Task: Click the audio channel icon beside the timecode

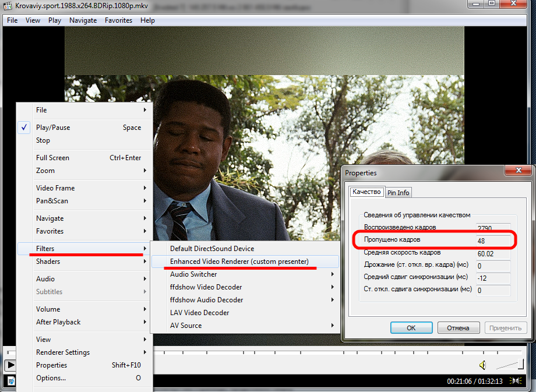Action: pos(516,381)
